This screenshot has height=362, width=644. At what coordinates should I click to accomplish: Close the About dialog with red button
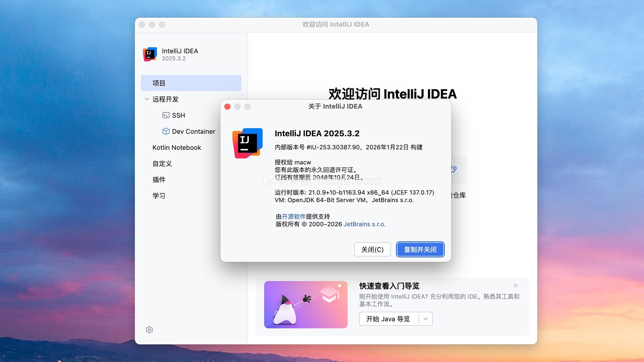pyautogui.click(x=227, y=107)
